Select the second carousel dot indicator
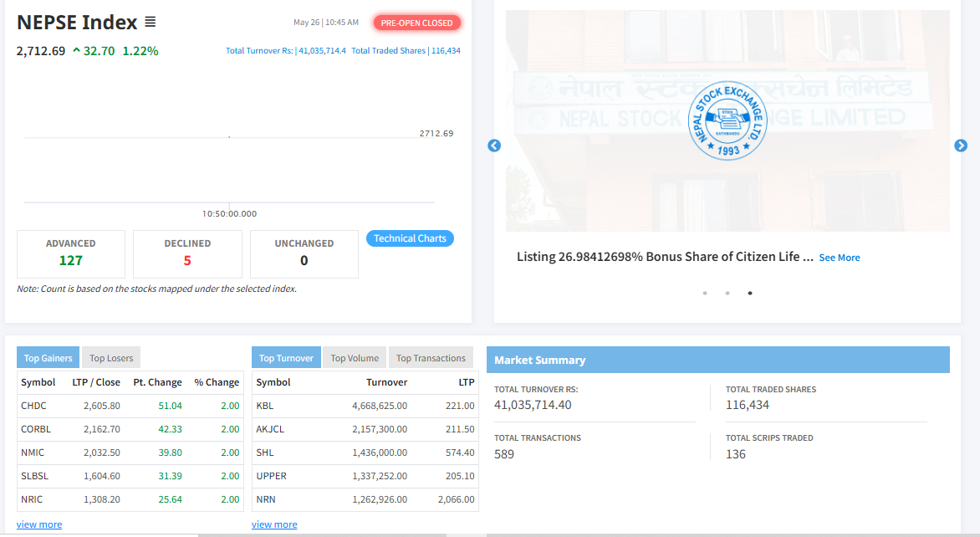The image size is (980, 537). 727,293
